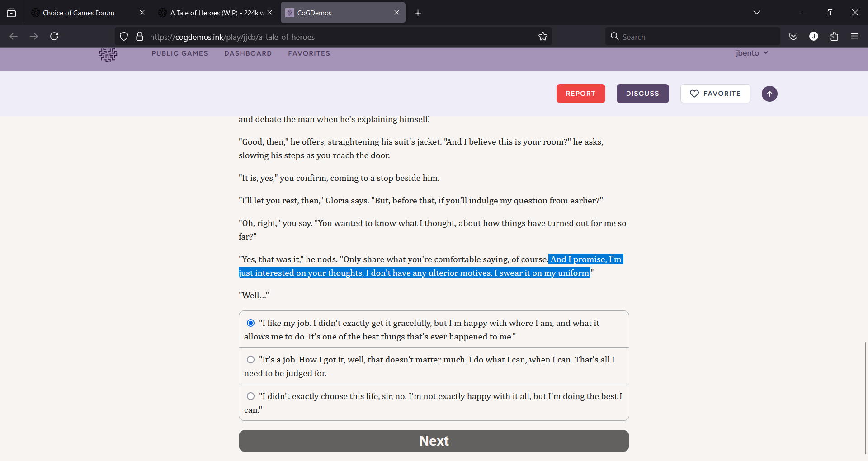Close the A Tale of Heroes tab
This screenshot has width=868, height=461.
point(270,13)
